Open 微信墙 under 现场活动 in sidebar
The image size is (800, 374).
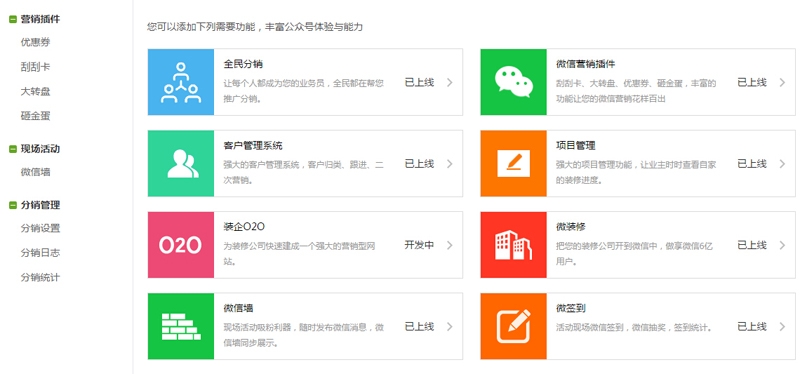(35, 172)
